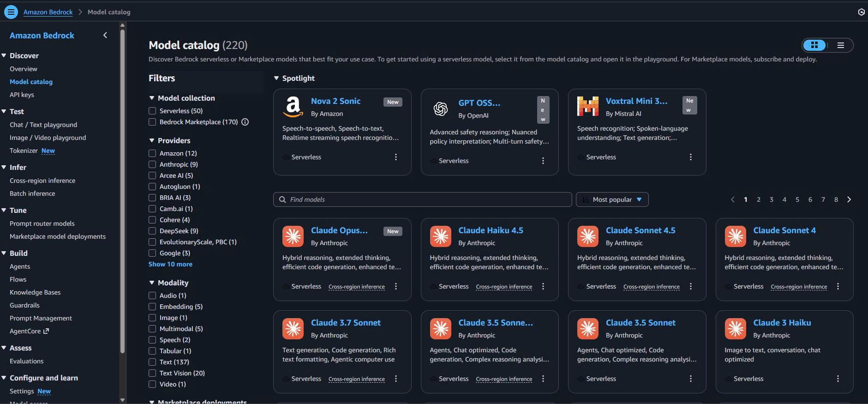Viewport: 868px width, 404px height.
Task: Click the top-right settings hexagon icon
Action: coord(861,12)
